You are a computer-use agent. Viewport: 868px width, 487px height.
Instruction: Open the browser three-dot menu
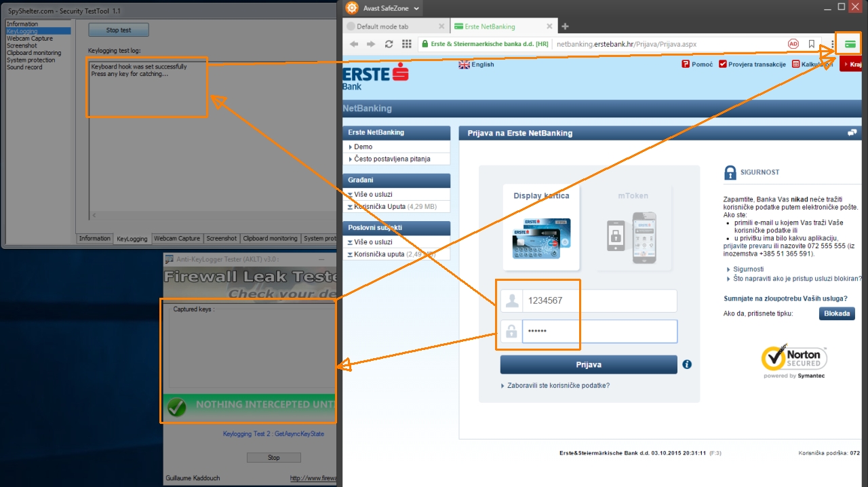(x=833, y=44)
